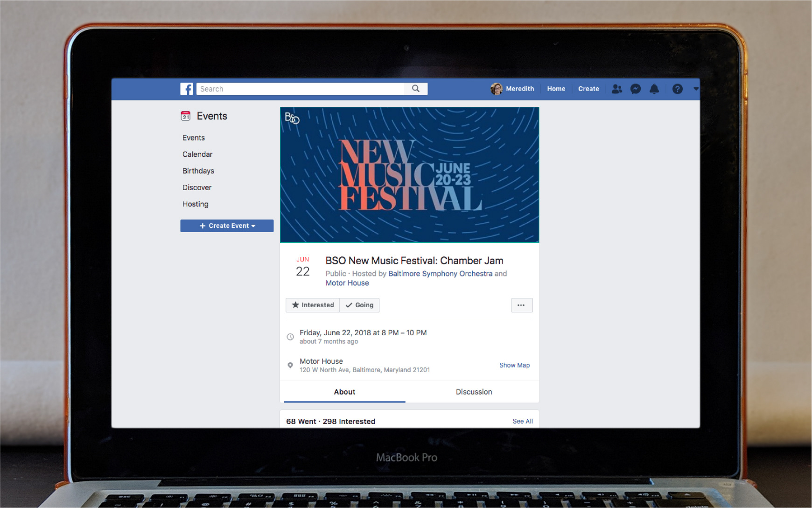Focus the Facebook Search field
Screen dimensions: 812x508
(301, 89)
